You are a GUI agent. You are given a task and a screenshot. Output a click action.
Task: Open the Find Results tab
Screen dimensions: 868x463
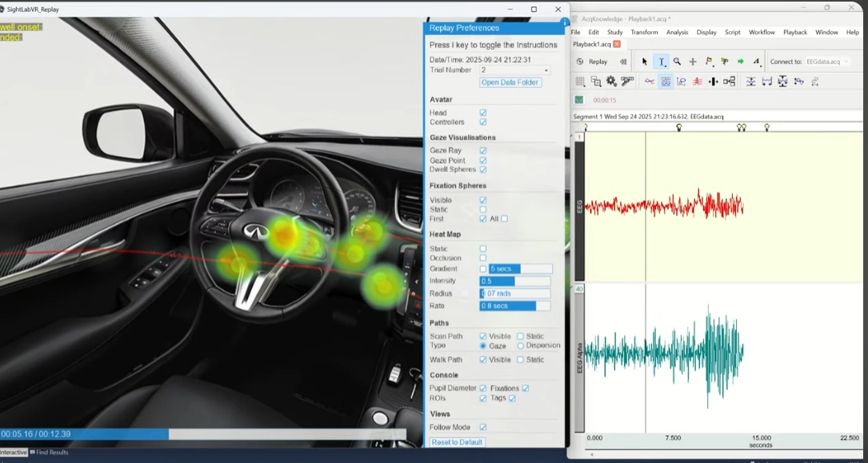pyautogui.click(x=50, y=453)
